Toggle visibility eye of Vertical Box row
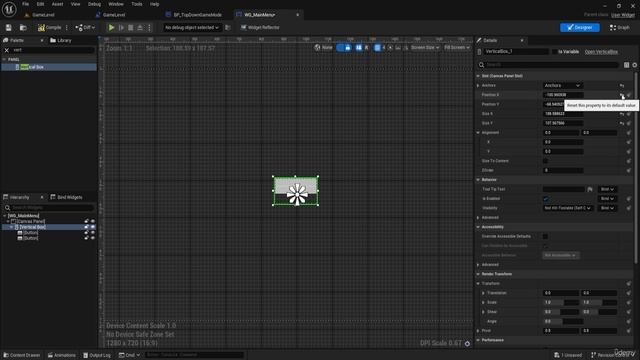 93,227
